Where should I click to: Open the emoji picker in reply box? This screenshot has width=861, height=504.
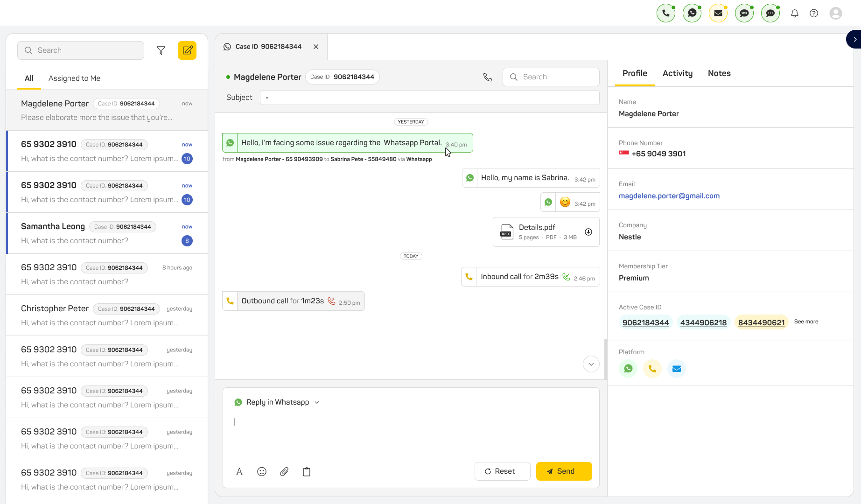(x=262, y=471)
